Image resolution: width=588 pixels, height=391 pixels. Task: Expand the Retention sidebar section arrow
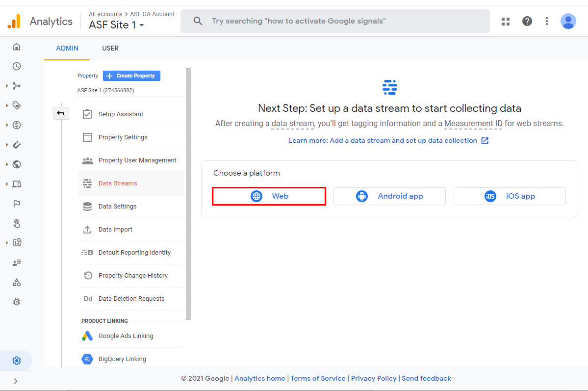click(x=7, y=145)
